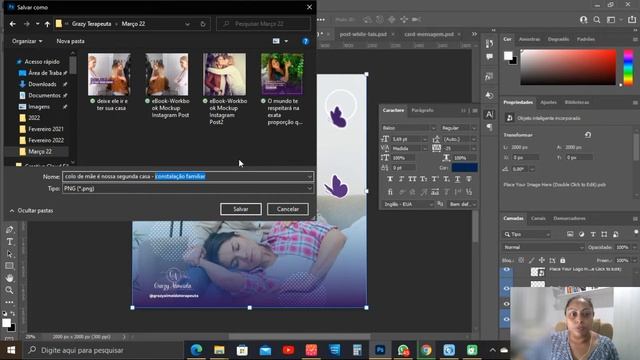Open the Fevereiro 2022 folder in sidebar

46,140
